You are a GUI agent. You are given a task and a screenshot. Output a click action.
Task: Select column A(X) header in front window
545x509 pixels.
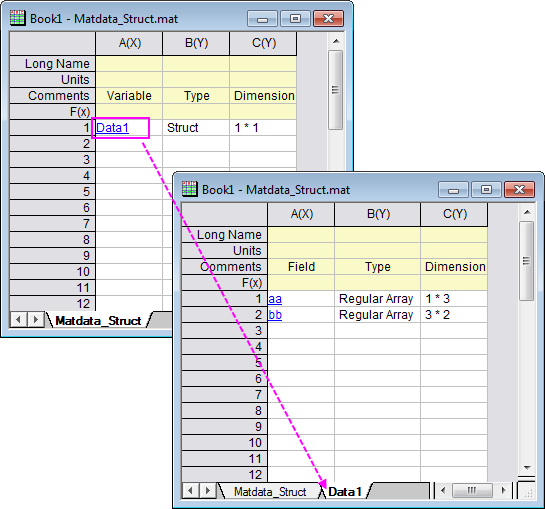[301, 214]
